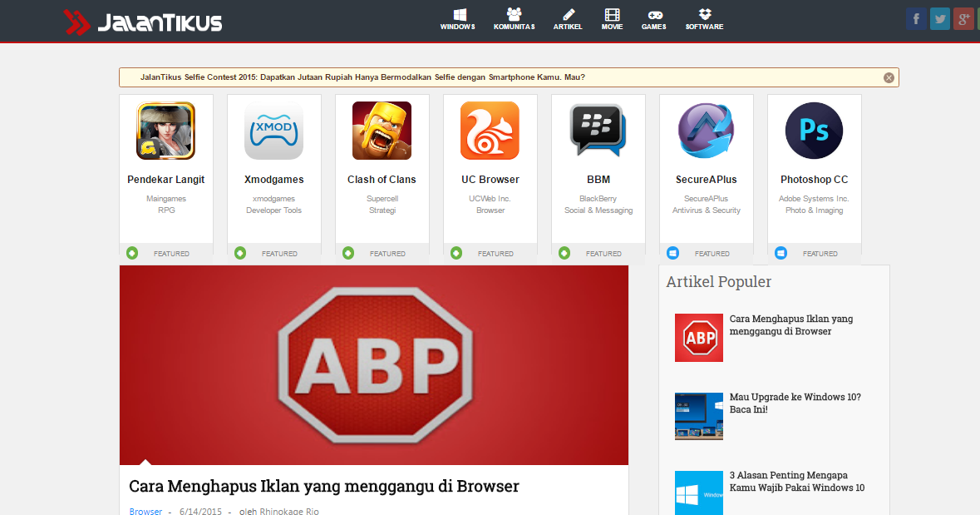
Task: Open the BBM title link
Action: (598, 180)
